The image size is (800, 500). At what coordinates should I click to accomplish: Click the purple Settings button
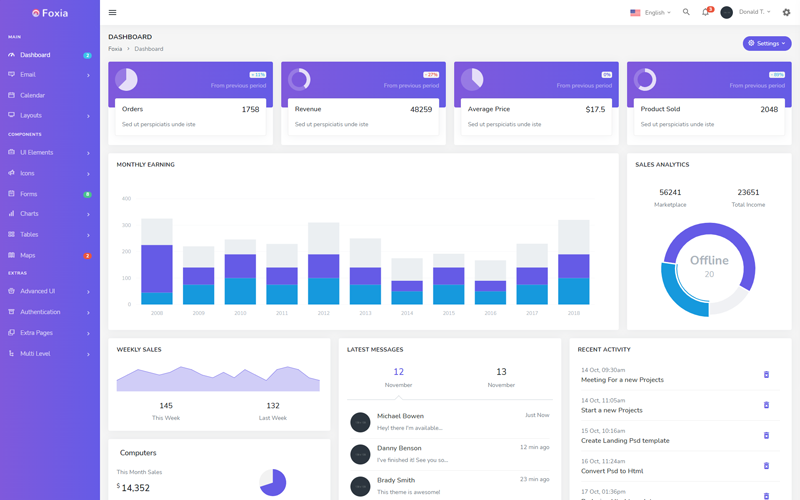tap(766, 44)
